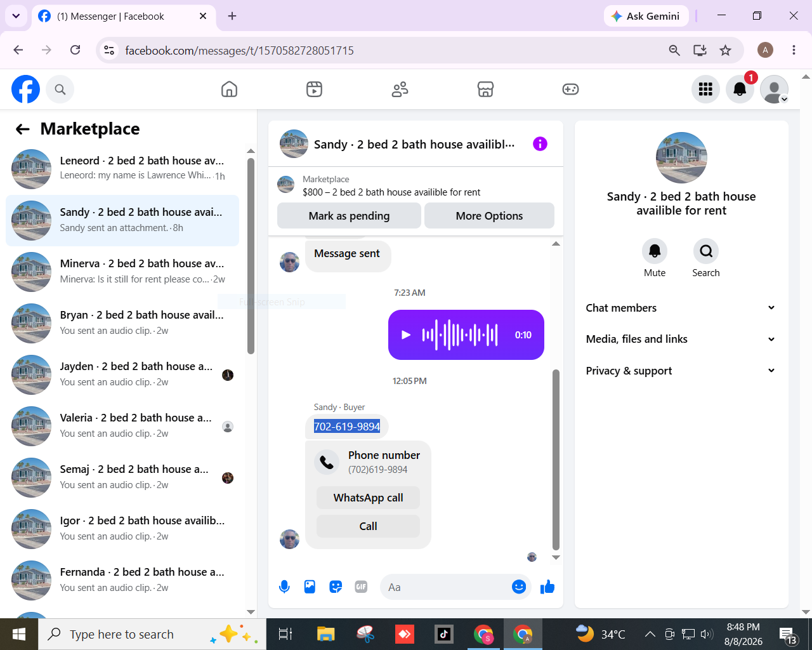Viewport: 812px width, 650px height.
Task: Open Leneord conversation
Action: click(122, 169)
